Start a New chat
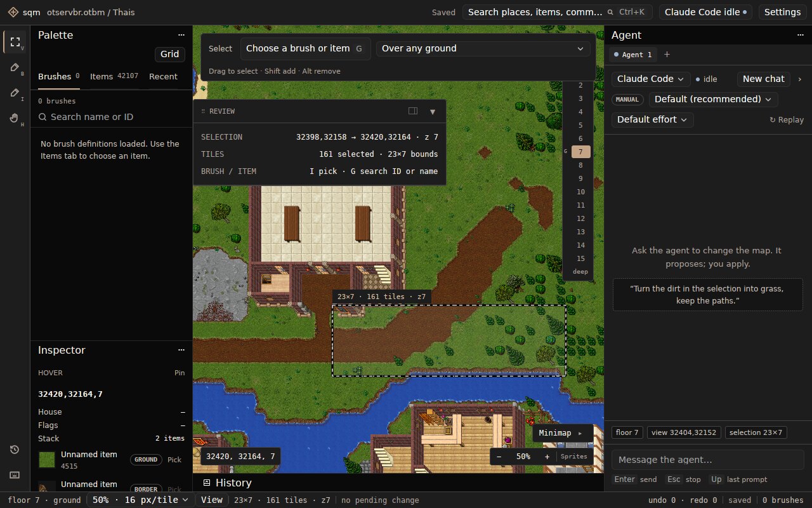 [764, 79]
